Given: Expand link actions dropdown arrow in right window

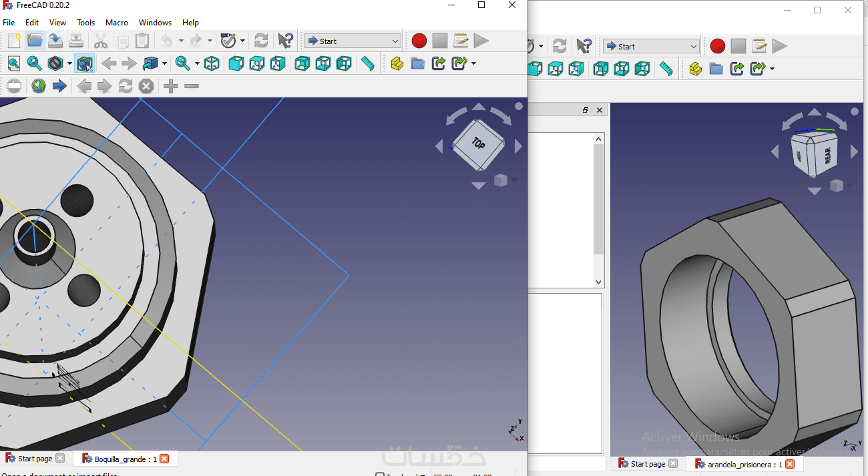Looking at the screenshot, I should tap(772, 69).
